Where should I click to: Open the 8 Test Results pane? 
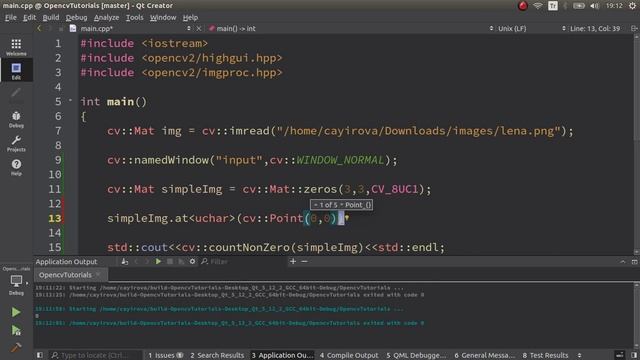coord(545,355)
